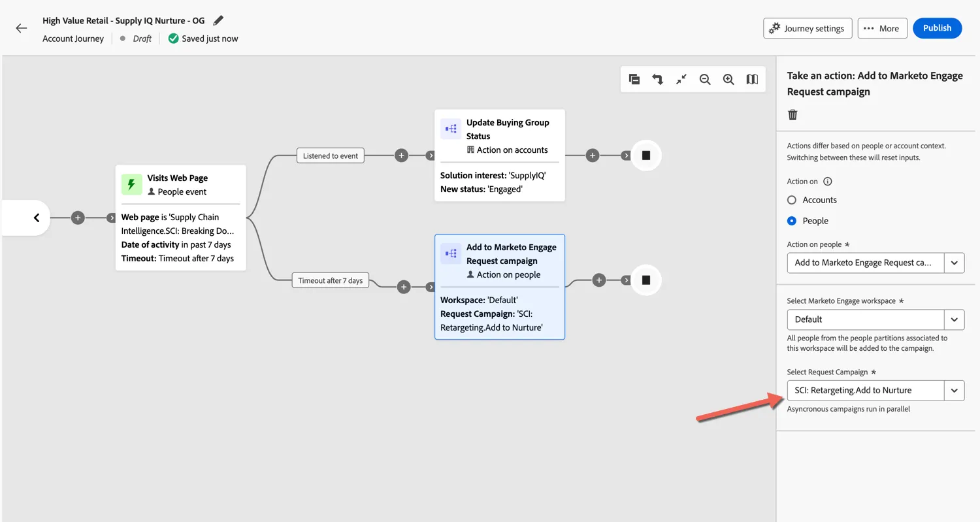Toggle the mini-map icon
The image size is (980, 522).
coord(752,79)
